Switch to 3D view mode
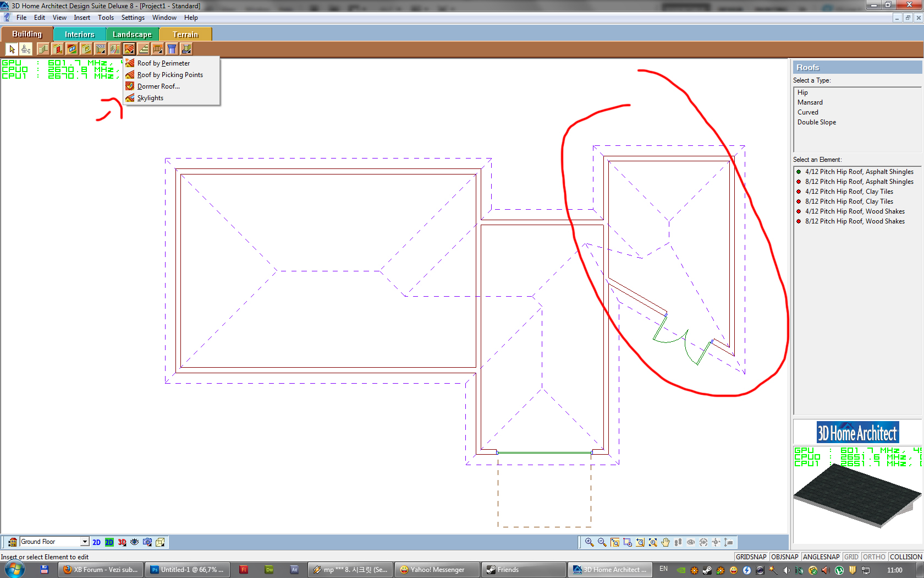 pos(122,542)
